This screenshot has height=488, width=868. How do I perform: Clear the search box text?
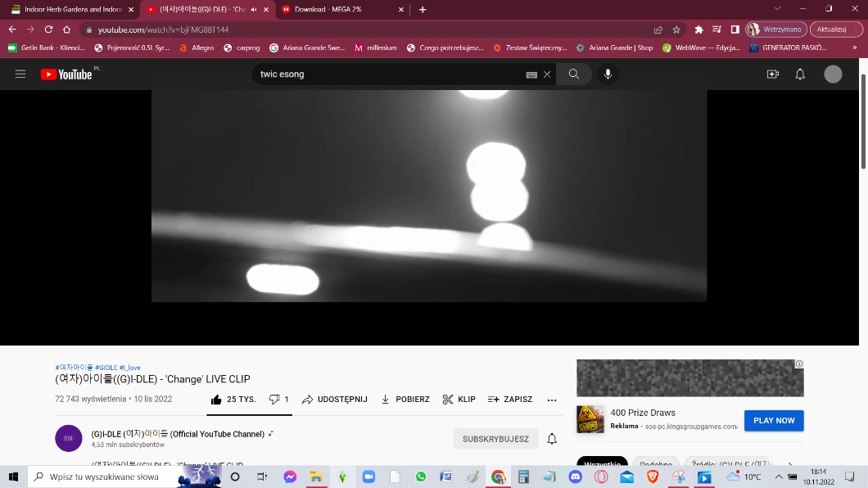[x=547, y=75]
